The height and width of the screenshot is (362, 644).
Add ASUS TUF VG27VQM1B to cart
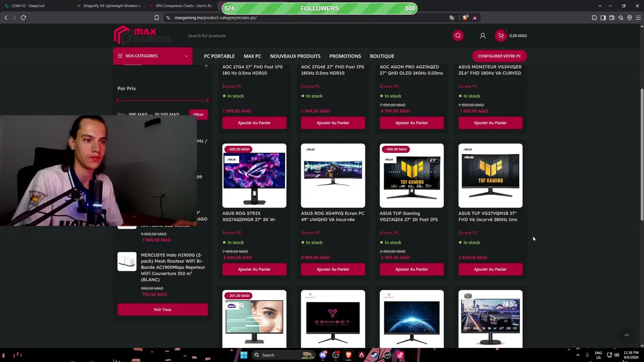click(x=491, y=269)
